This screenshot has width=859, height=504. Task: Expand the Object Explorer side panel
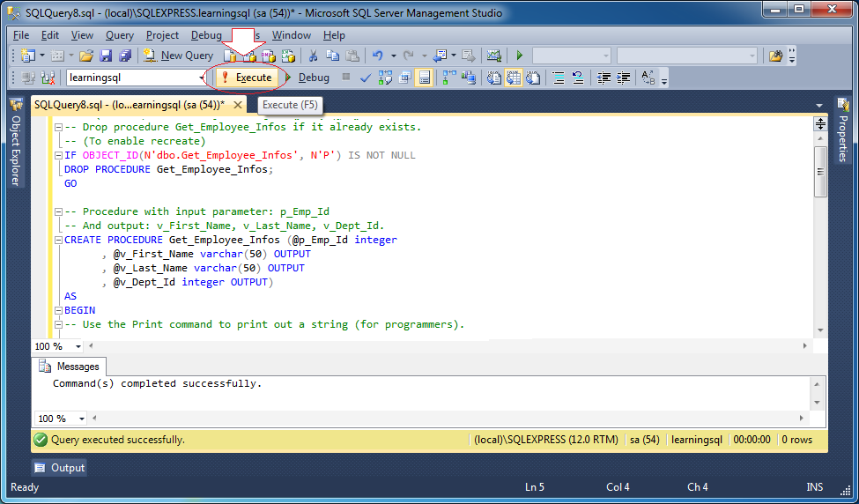[15, 143]
